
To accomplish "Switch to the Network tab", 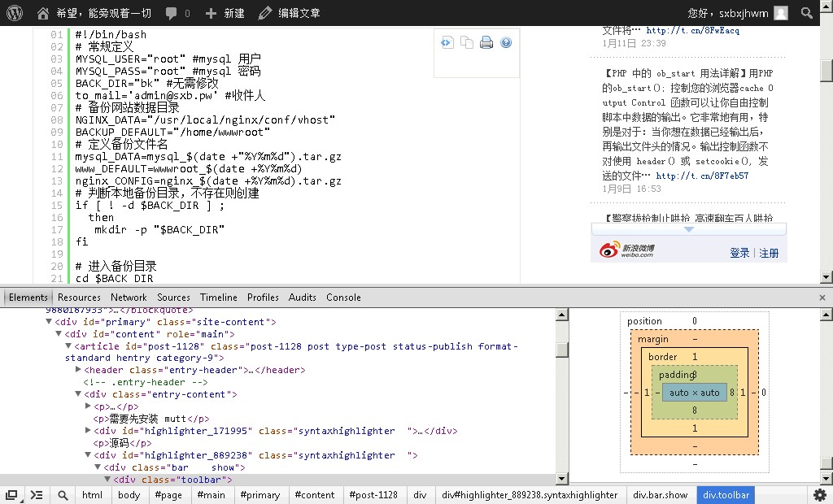I will 129,298.
